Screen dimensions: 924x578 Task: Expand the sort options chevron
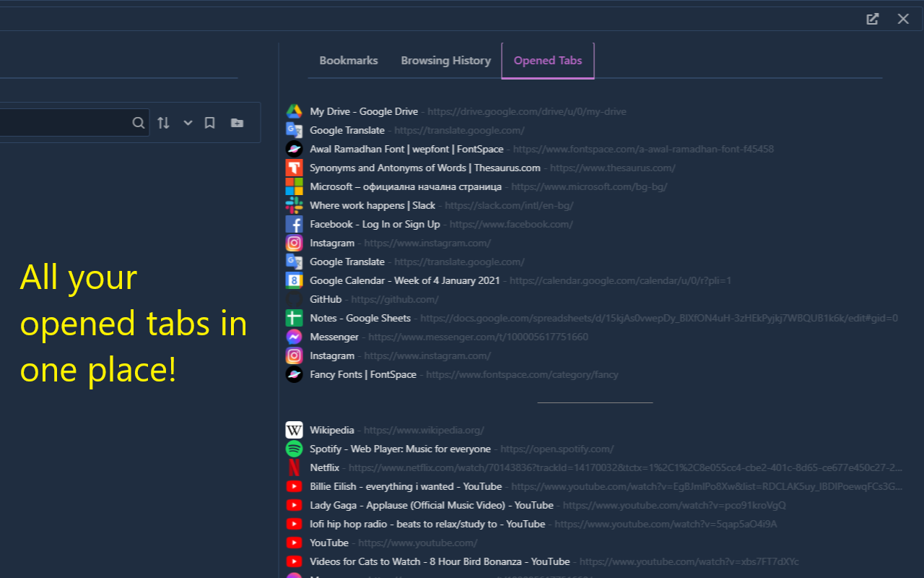[188, 123]
